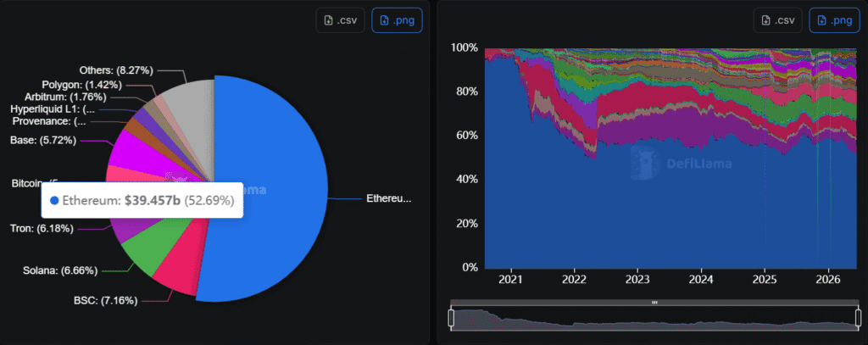Click the "Solana: (6.66%)" label
The width and height of the screenshot is (868, 345).
click(x=60, y=270)
